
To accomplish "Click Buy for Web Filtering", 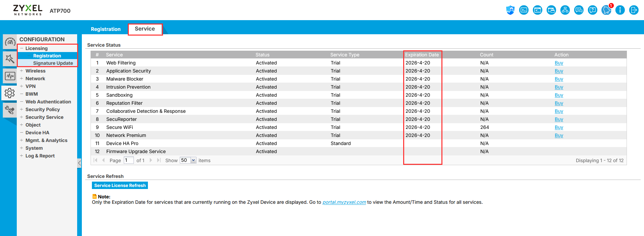I will (x=559, y=63).
